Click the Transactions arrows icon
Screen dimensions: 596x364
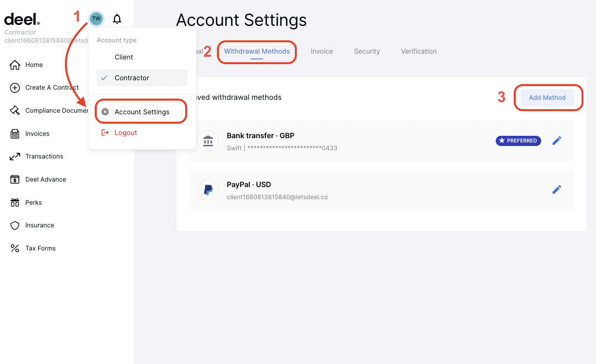tap(15, 157)
